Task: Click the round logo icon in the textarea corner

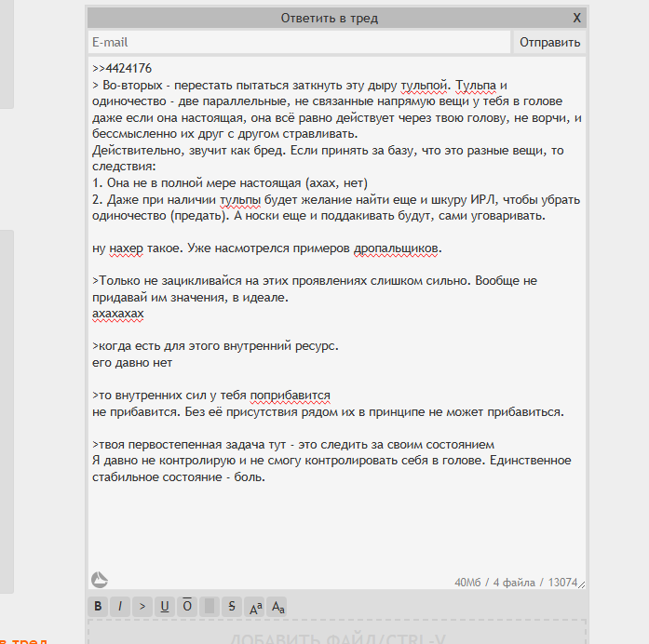Action: coord(100,580)
